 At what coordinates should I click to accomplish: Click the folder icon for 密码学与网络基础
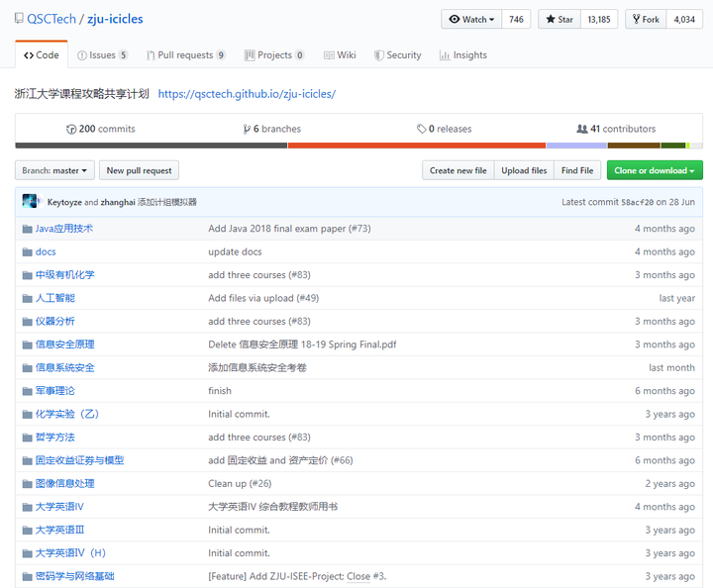coord(28,576)
